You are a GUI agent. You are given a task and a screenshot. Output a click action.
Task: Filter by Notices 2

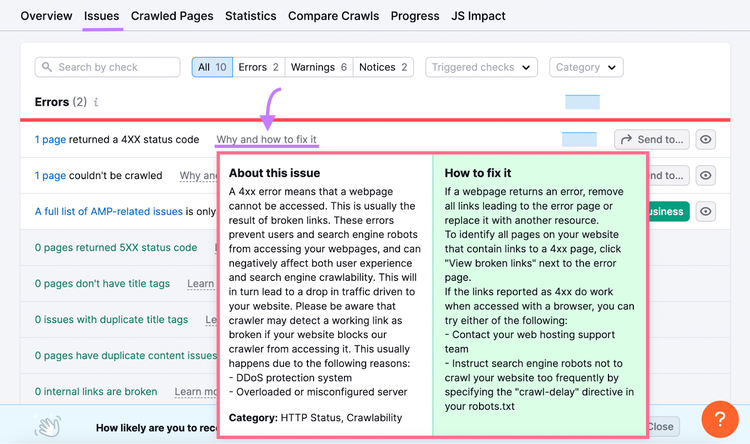(x=383, y=67)
